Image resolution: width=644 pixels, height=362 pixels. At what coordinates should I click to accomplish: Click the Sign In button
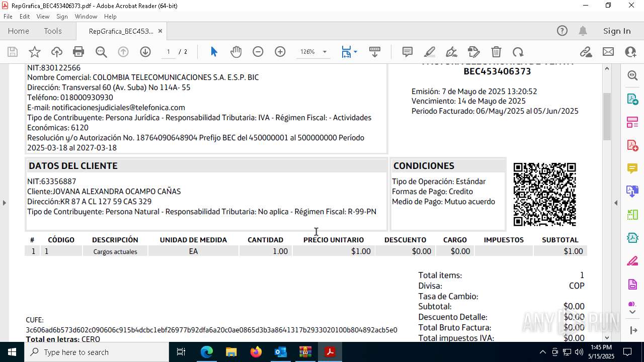click(617, 31)
